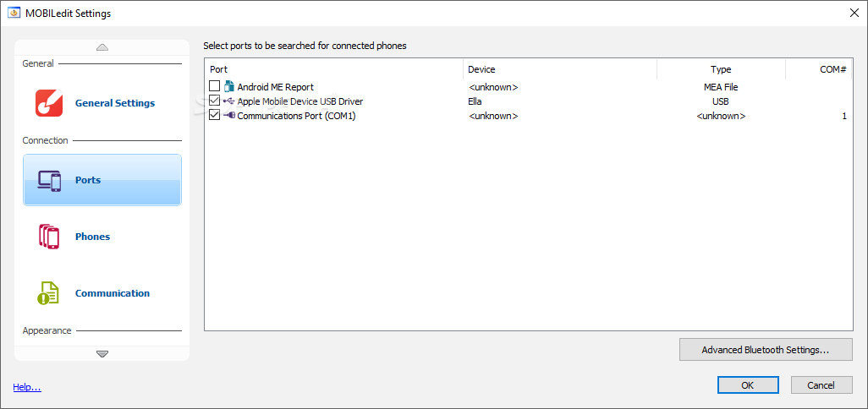This screenshot has height=409, width=868.
Task: Sort by the Port column header
Action: [334, 69]
